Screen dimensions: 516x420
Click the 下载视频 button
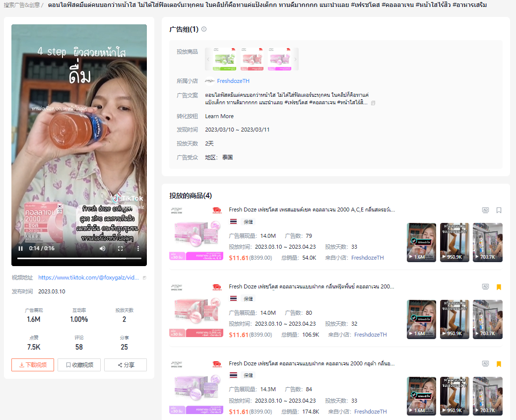(x=33, y=365)
